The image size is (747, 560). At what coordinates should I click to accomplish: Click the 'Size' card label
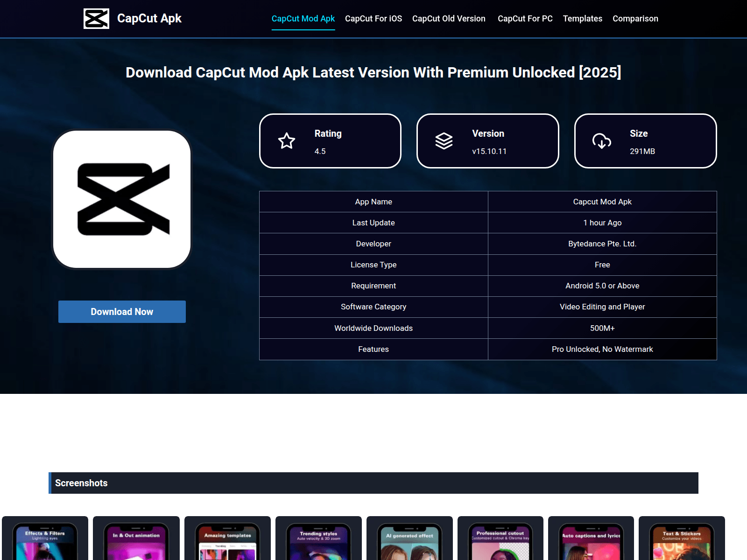click(639, 133)
